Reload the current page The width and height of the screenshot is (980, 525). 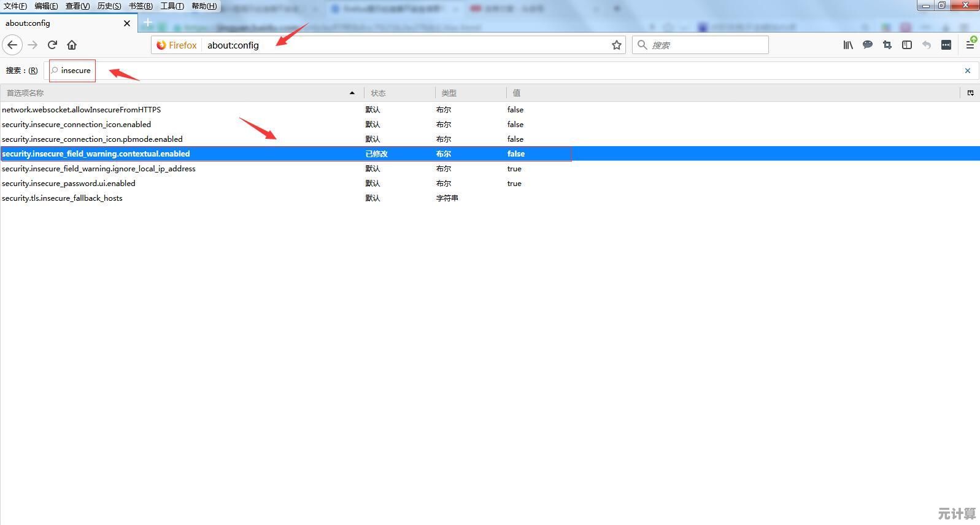53,45
